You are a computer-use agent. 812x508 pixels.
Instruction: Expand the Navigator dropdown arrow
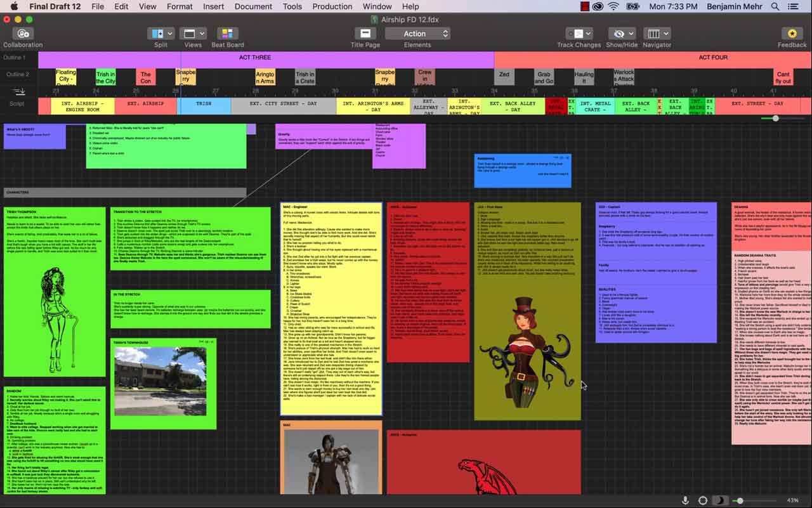[x=666, y=34]
